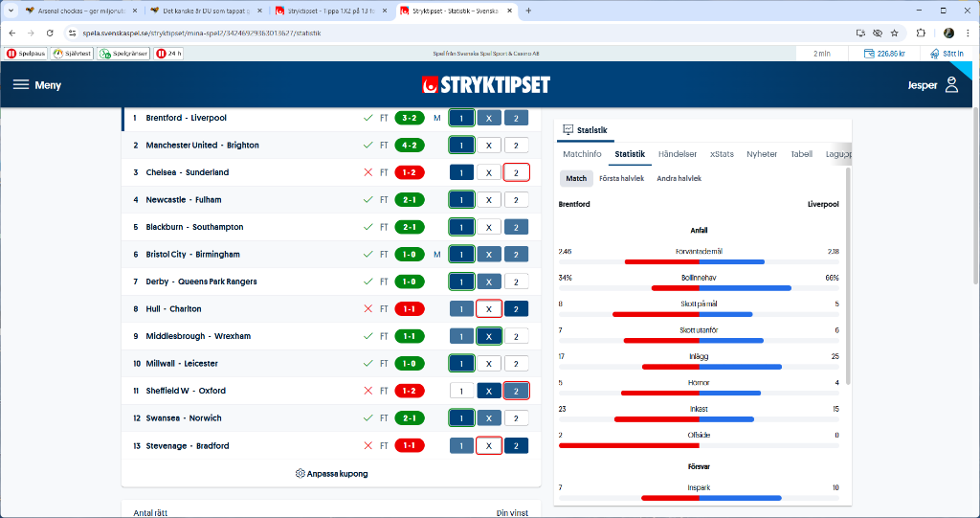Open the Jesper user profile icon

tap(951, 85)
